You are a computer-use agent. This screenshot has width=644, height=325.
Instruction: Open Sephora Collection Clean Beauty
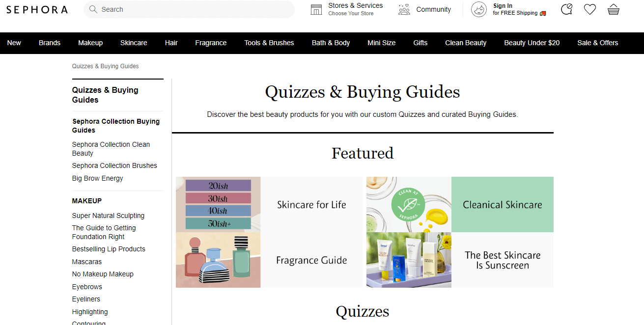click(111, 149)
